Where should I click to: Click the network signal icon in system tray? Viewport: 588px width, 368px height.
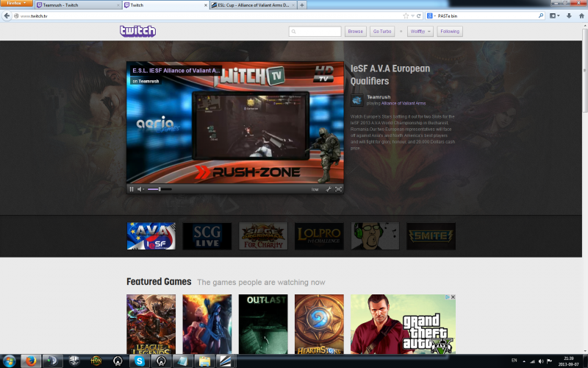[x=532, y=361]
